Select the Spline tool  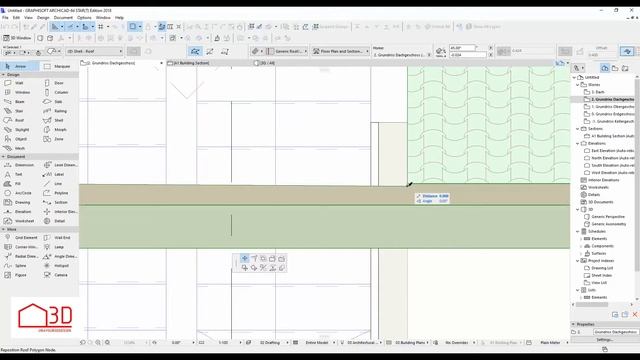pyautogui.click(x=20, y=266)
